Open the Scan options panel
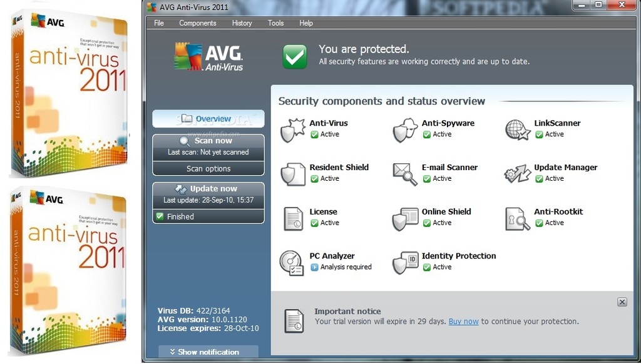The height and width of the screenshot is (364, 641). [208, 168]
